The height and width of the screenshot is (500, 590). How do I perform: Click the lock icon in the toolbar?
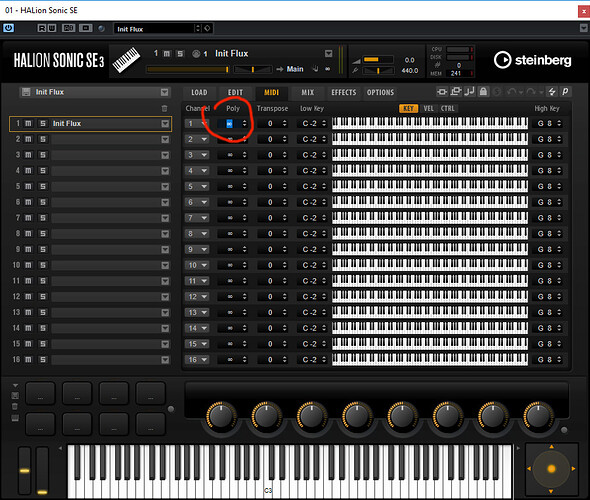484,91
